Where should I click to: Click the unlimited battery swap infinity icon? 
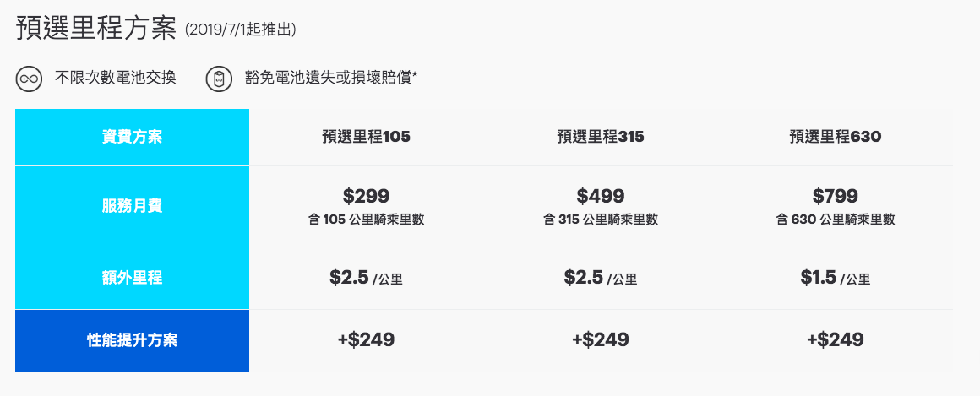[30, 79]
